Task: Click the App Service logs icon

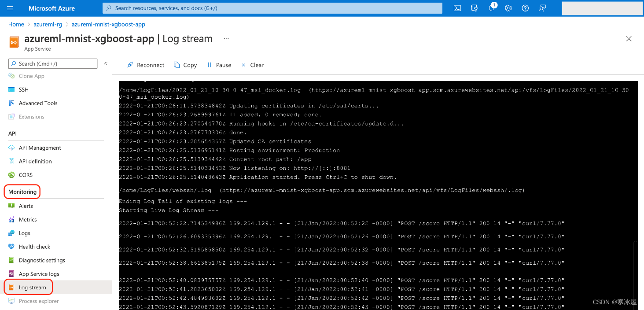Action: pyautogui.click(x=11, y=274)
